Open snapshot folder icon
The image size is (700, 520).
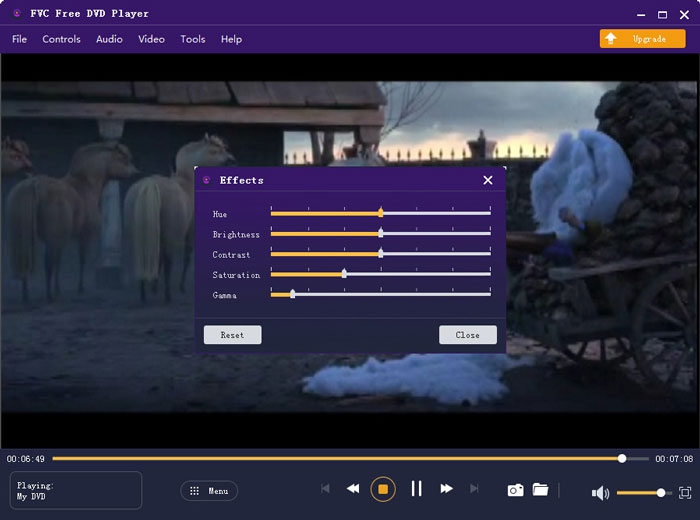(x=540, y=490)
